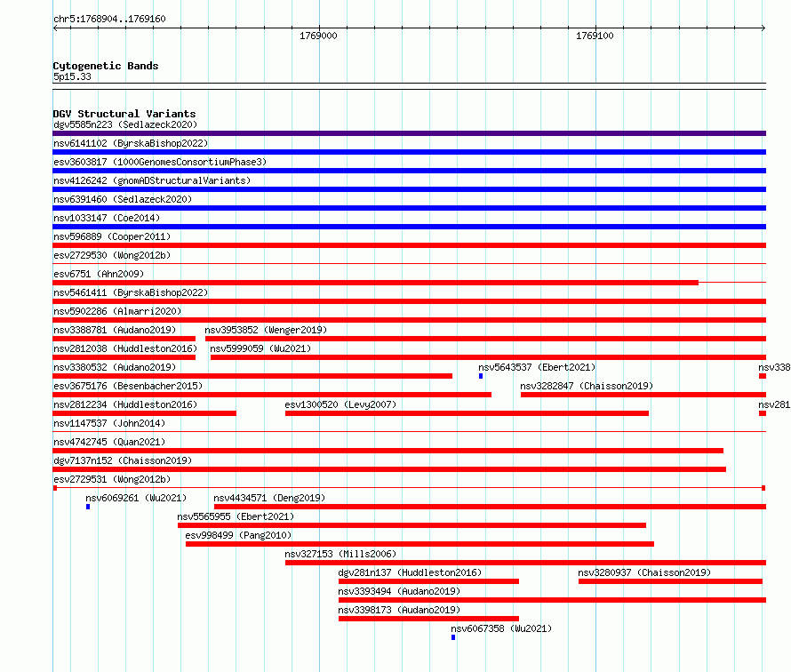Select the red bar of esv998499 (Pang2010)
The height and width of the screenshot is (672, 791).
[419, 544]
